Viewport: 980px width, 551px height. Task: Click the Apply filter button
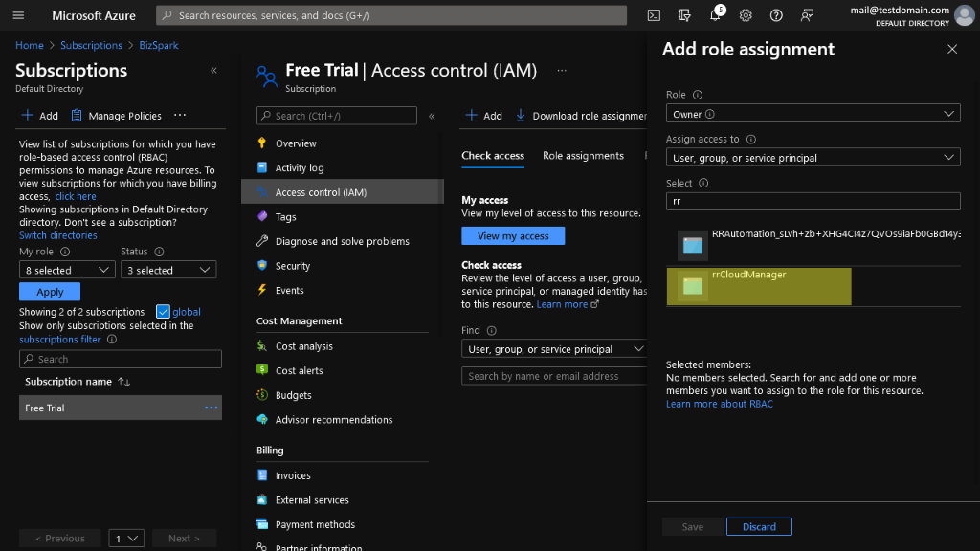[x=50, y=292]
